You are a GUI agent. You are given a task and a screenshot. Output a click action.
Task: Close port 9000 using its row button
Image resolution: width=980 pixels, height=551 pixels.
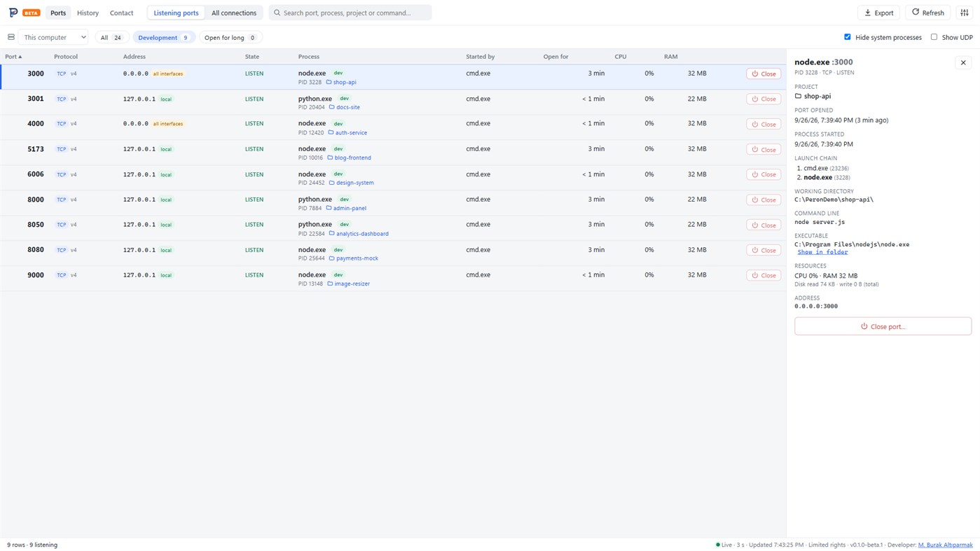(764, 275)
